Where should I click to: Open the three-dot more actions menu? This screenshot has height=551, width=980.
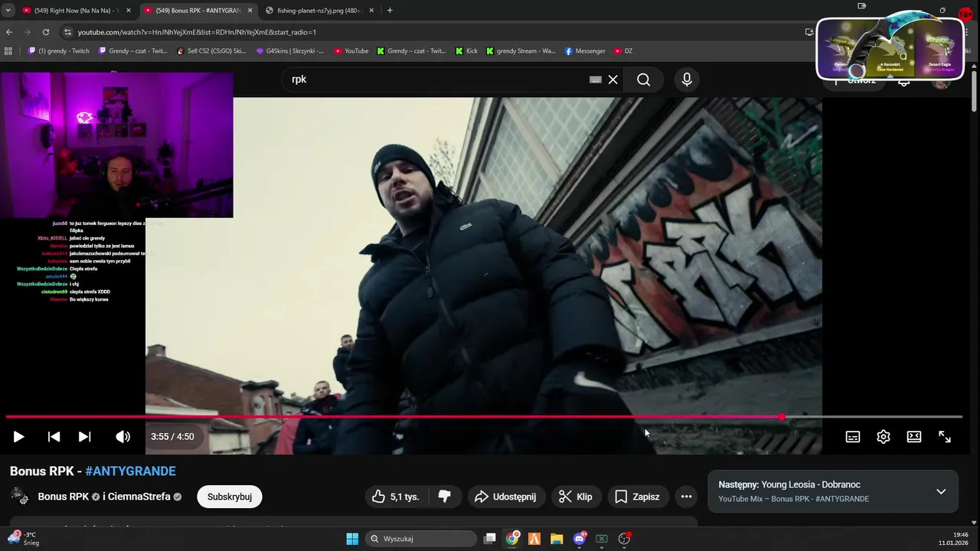tap(687, 497)
